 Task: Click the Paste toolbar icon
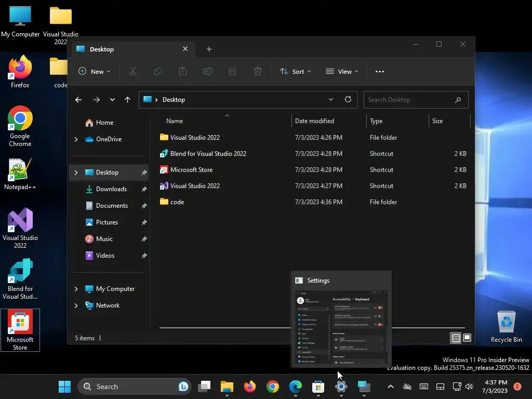pos(182,71)
